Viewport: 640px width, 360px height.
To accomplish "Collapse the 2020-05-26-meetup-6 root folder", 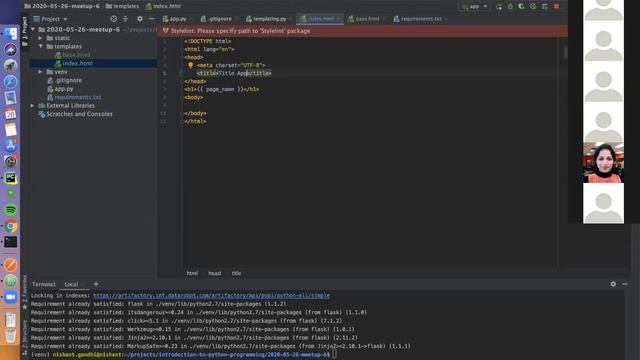I will (x=33, y=29).
